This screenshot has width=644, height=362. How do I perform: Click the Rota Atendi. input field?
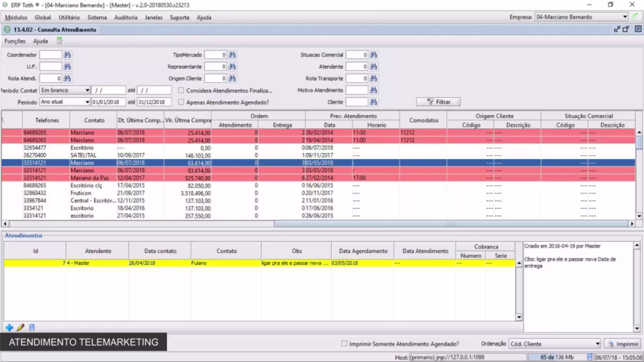(50, 78)
